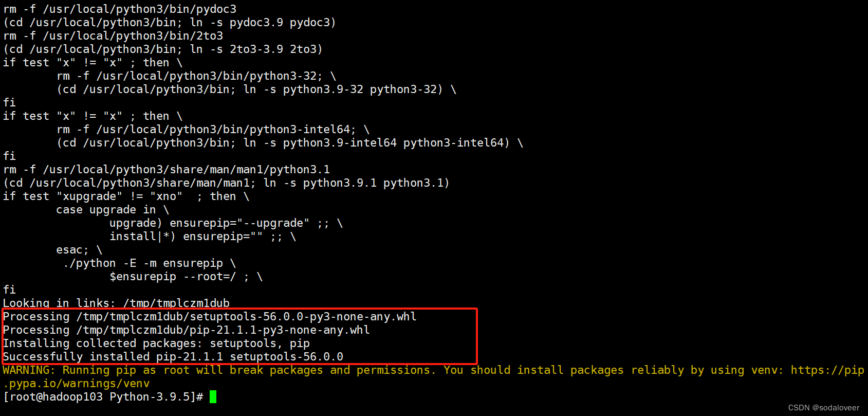The image size is (868, 416).
Task: Click the green terminal cursor block
Action: 213,396
